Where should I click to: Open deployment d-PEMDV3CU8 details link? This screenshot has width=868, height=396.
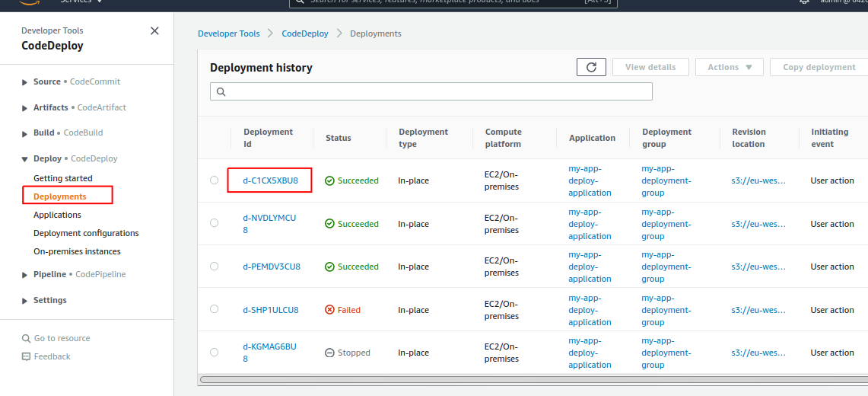coord(272,267)
